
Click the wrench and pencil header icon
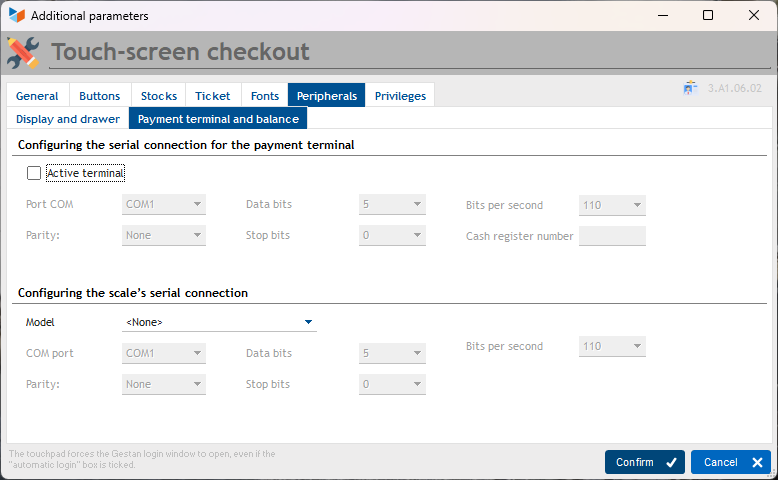(x=24, y=52)
